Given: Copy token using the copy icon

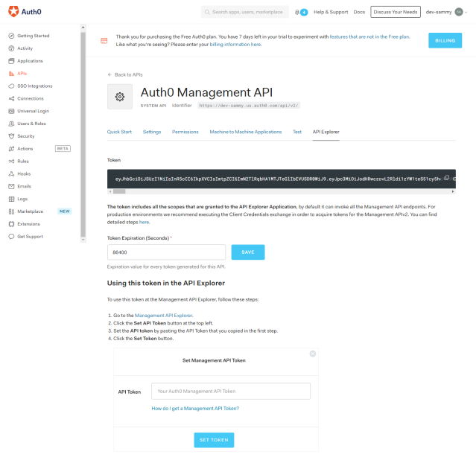Looking at the screenshot, I should [446, 178].
